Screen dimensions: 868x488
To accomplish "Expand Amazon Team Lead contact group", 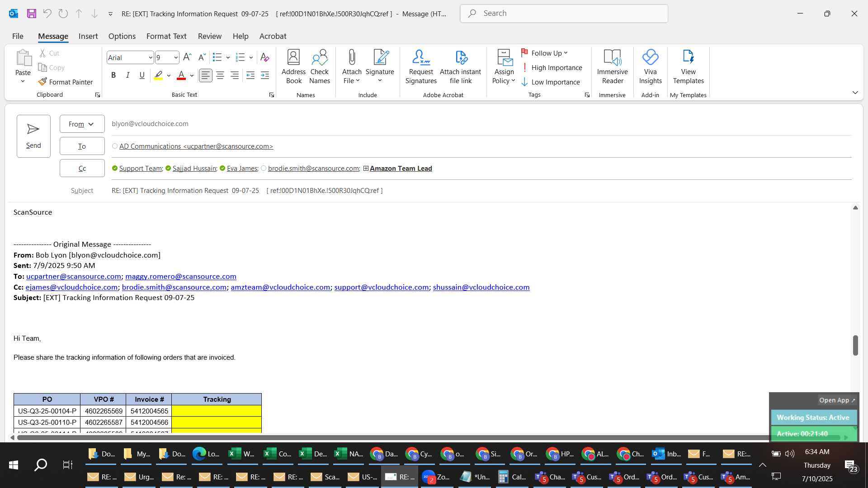I will pos(366,168).
